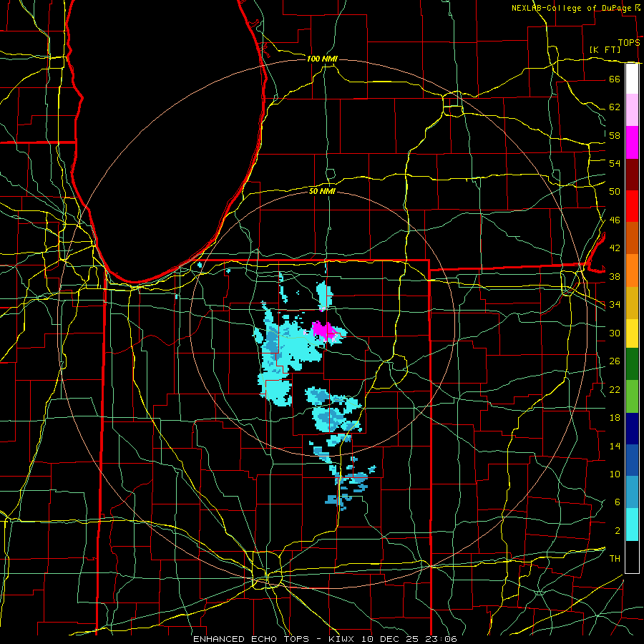Screen dimensions: 644x644
Task: Click the cyan legend color swatch
Action: [632, 525]
